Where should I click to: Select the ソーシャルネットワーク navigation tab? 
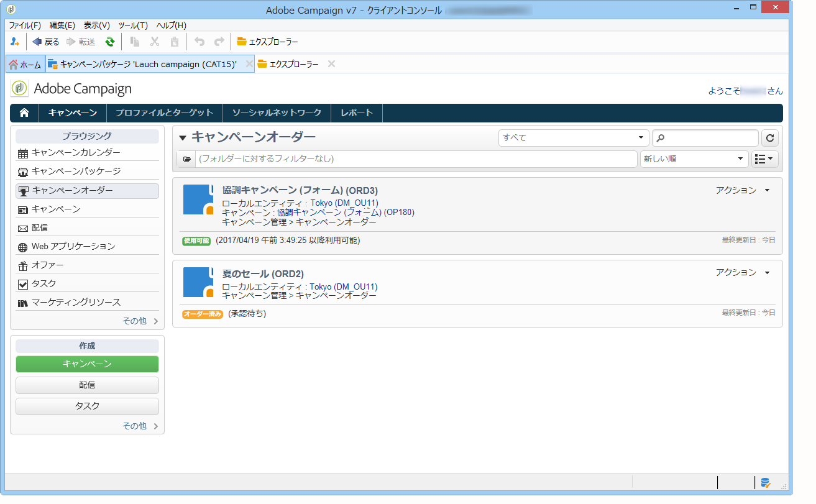(x=277, y=113)
